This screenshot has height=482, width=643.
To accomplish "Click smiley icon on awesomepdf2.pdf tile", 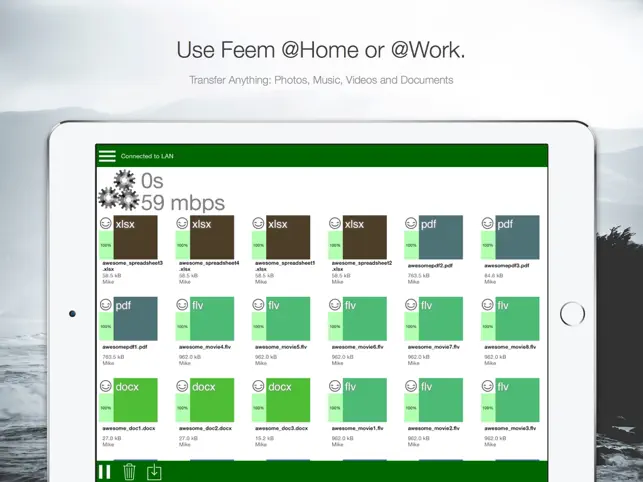I will (x=411, y=224).
